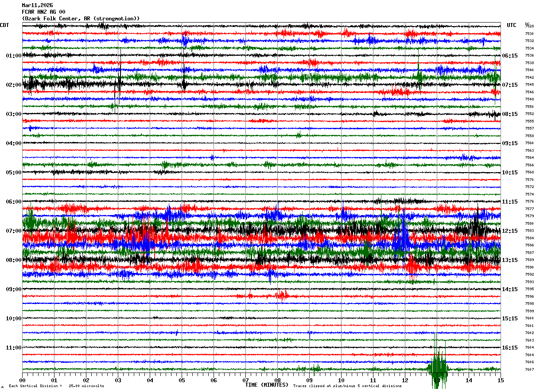This screenshot has width=536, height=392.
Task: Click the "02:00" CDT time label
Action: coord(14,85)
